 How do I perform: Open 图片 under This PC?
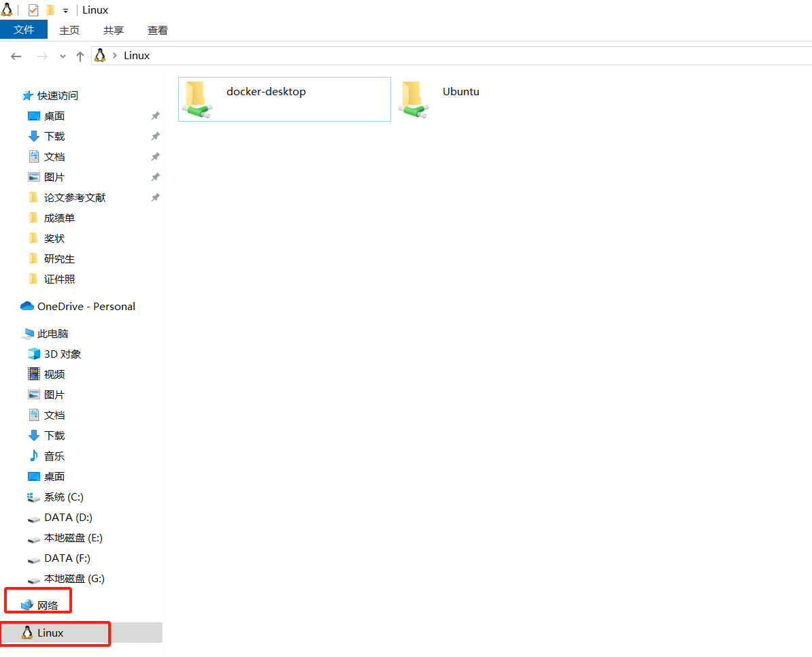coord(47,395)
